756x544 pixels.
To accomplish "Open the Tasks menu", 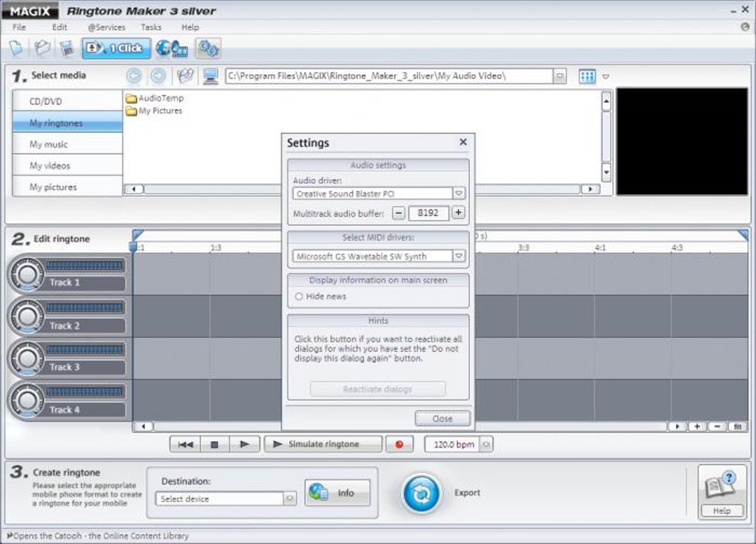I will click(x=151, y=27).
